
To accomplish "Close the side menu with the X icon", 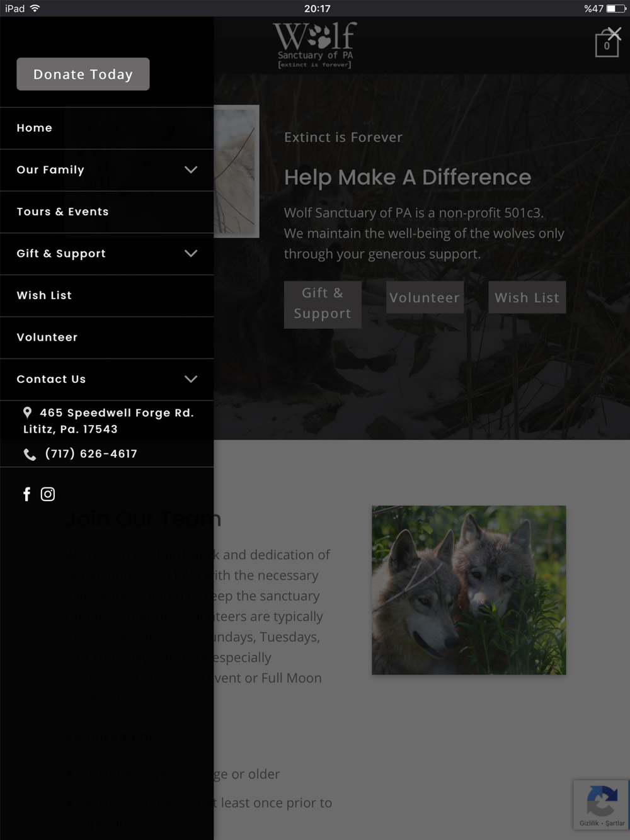I will coord(614,33).
